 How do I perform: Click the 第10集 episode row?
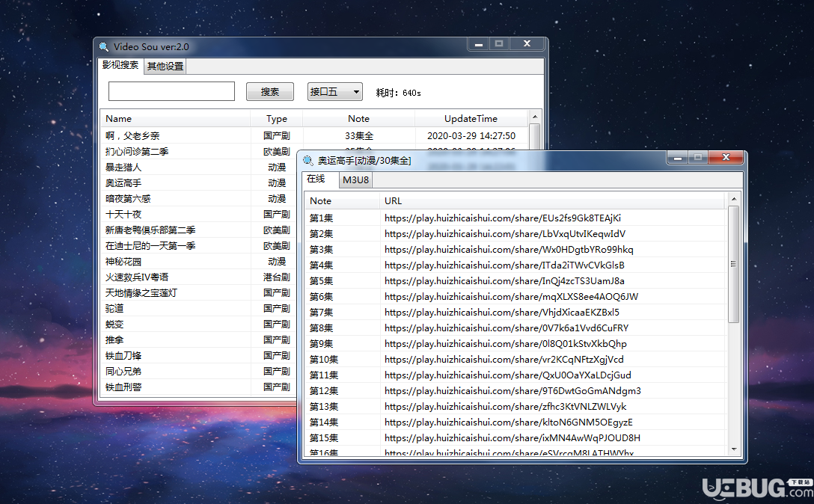(x=515, y=359)
